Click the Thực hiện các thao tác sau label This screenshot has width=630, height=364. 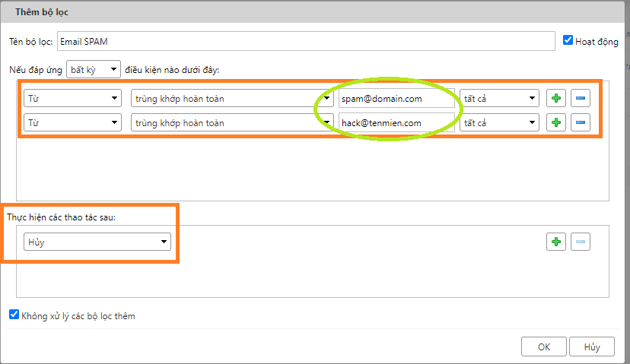(x=61, y=217)
